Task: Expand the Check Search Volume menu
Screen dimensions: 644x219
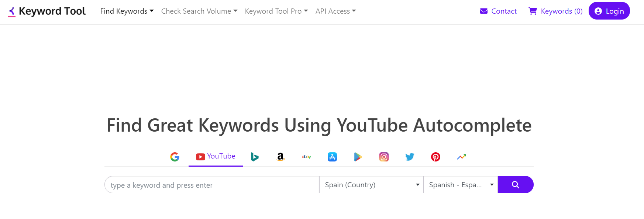Action: tap(199, 11)
